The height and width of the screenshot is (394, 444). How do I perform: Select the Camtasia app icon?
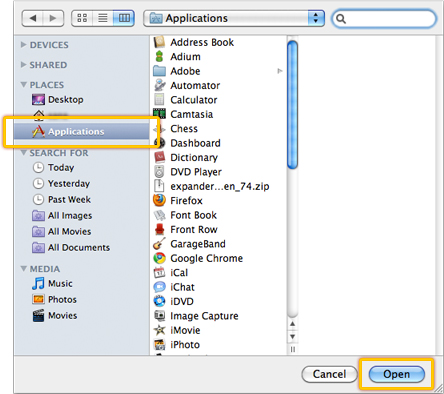click(159, 114)
